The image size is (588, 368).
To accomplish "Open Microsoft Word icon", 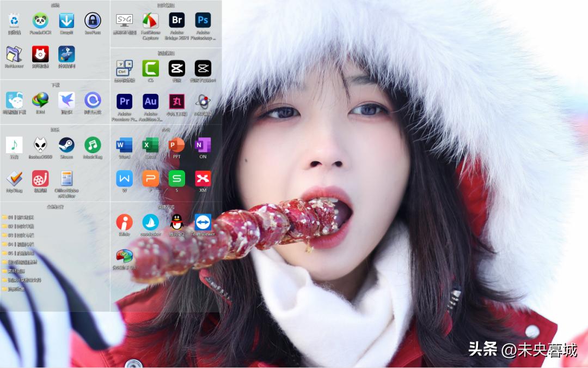I will point(124,145).
